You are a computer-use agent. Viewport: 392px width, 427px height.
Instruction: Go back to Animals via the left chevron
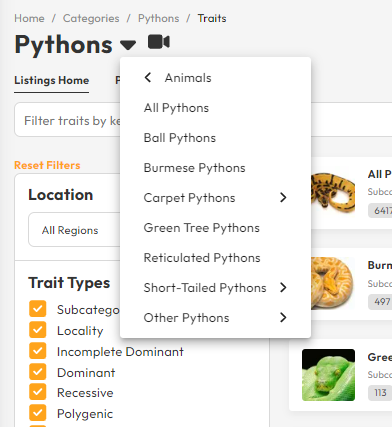click(x=148, y=78)
